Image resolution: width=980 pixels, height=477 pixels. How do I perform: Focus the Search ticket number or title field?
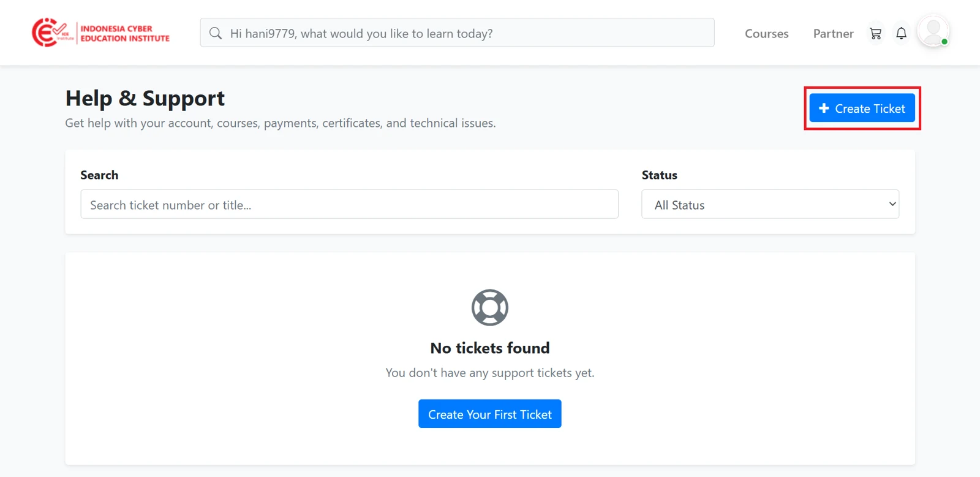coord(349,204)
